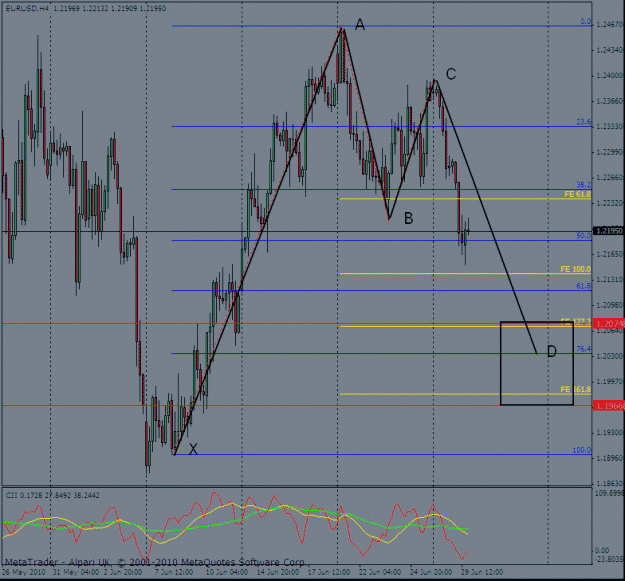Click the yellow FE 61.8 expansion label
Viewport: 625px width, 581px height.
(x=578, y=194)
